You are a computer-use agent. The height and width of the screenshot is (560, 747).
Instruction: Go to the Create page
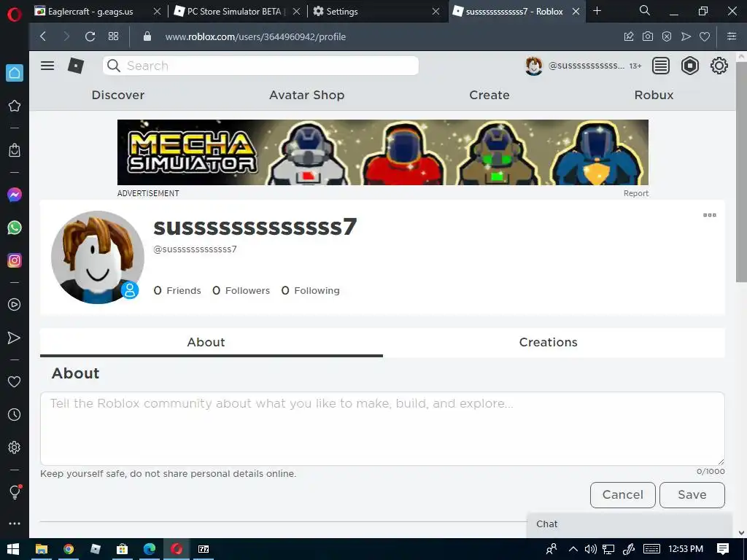(x=489, y=96)
